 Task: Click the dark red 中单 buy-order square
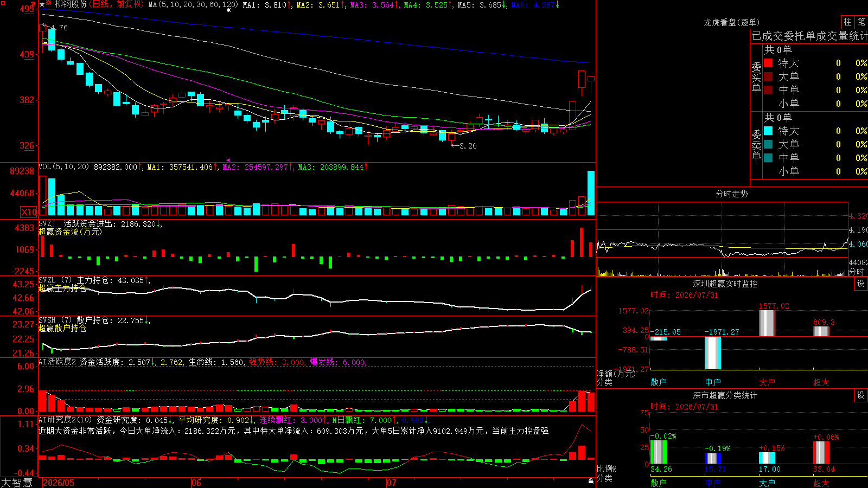pyautogui.click(x=768, y=90)
